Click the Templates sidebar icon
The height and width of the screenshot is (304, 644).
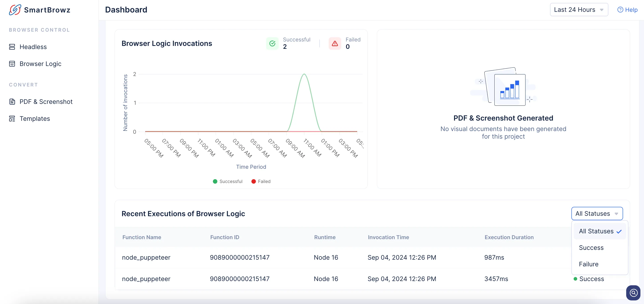pos(12,119)
